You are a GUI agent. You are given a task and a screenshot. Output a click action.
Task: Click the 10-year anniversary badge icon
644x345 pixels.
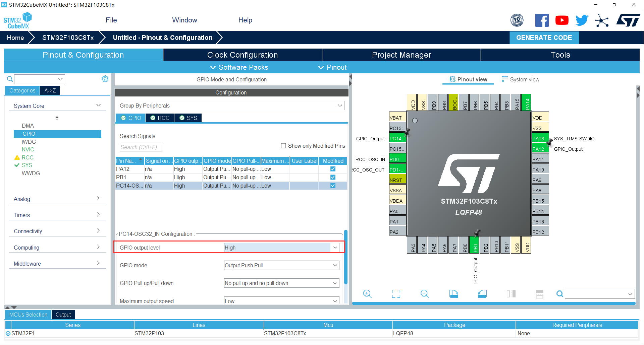pos(517,20)
